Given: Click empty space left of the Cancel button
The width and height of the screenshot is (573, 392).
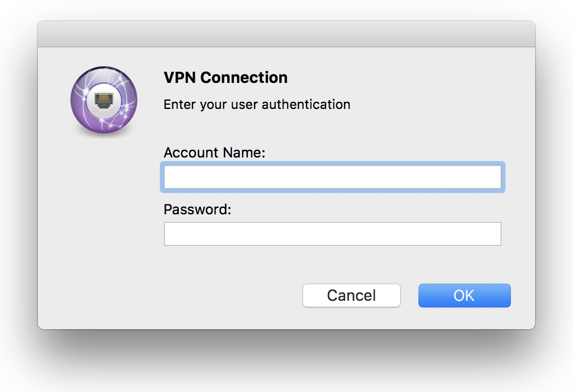Looking at the screenshot, I should point(225,295).
